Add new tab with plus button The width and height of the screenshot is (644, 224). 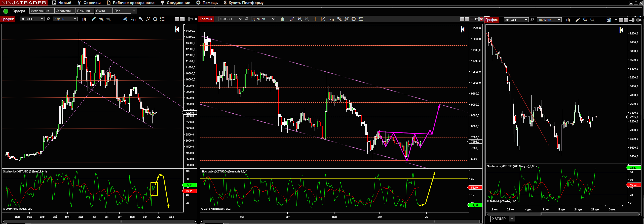point(134,11)
